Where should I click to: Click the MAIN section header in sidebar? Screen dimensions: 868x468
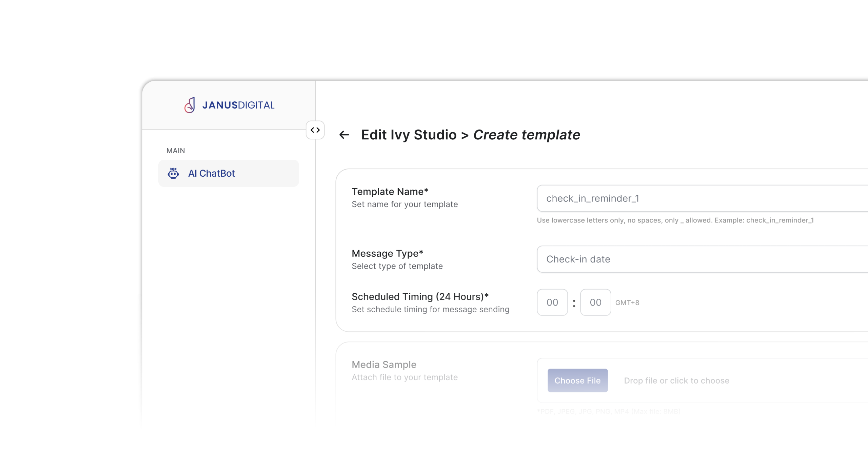point(176,151)
